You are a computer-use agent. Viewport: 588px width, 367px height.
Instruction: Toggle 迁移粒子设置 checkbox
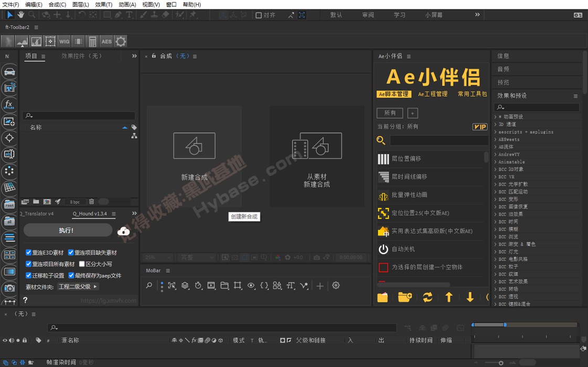pos(28,276)
